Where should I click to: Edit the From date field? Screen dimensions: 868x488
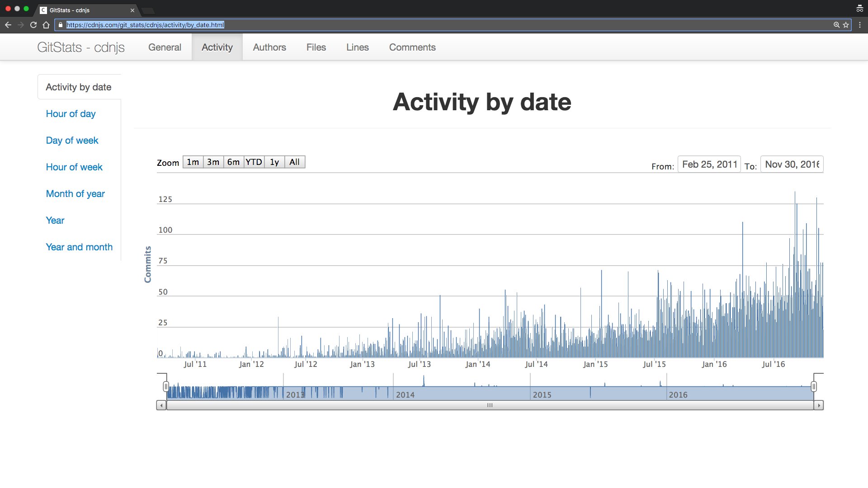click(x=709, y=164)
